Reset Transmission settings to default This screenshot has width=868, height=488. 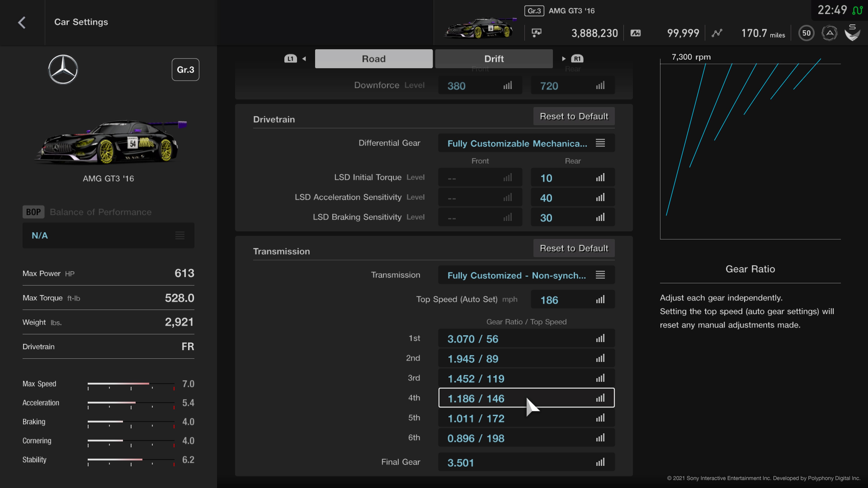[574, 248]
